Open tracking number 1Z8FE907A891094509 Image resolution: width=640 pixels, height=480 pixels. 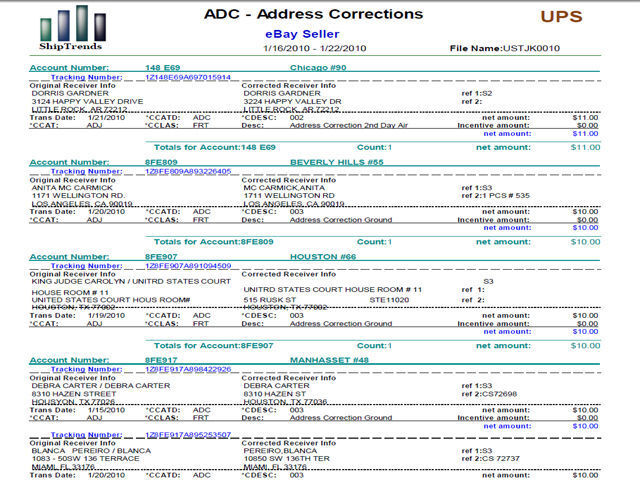tap(188, 266)
